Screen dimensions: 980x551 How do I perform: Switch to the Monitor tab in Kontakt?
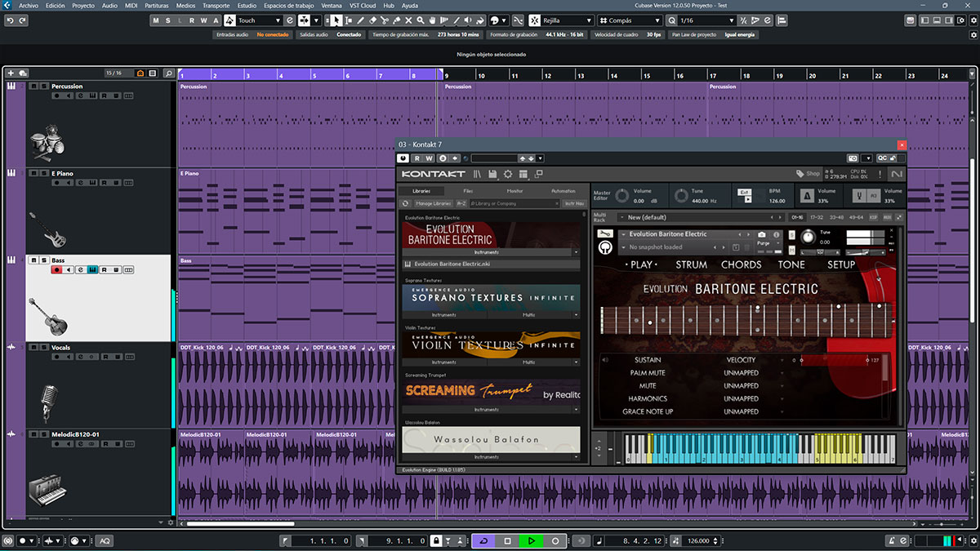(514, 191)
